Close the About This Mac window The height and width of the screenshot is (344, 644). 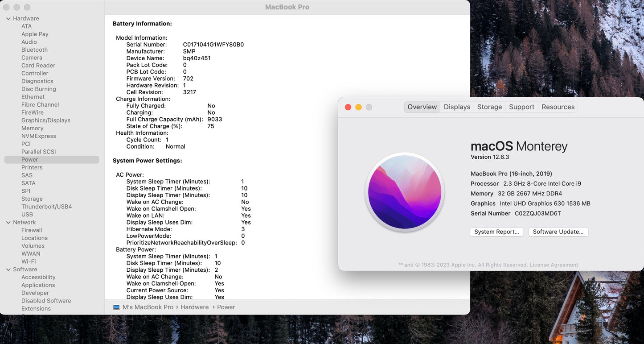click(348, 107)
